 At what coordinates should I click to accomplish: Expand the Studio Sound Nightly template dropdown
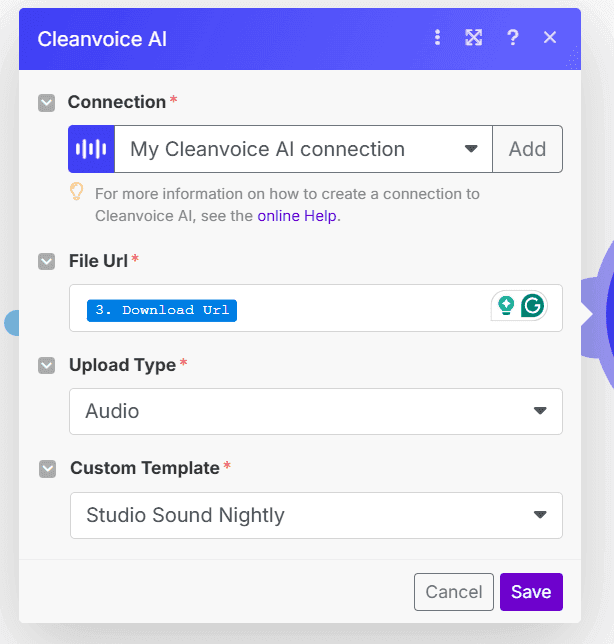coord(315,515)
